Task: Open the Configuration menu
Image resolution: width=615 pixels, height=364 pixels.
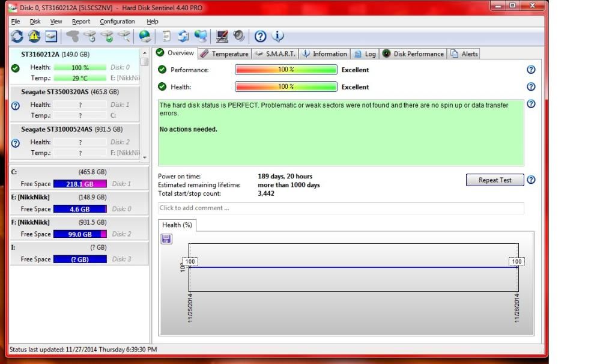Action: [x=117, y=22]
